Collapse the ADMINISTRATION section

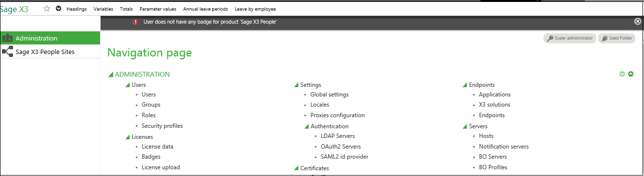[111, 75]
